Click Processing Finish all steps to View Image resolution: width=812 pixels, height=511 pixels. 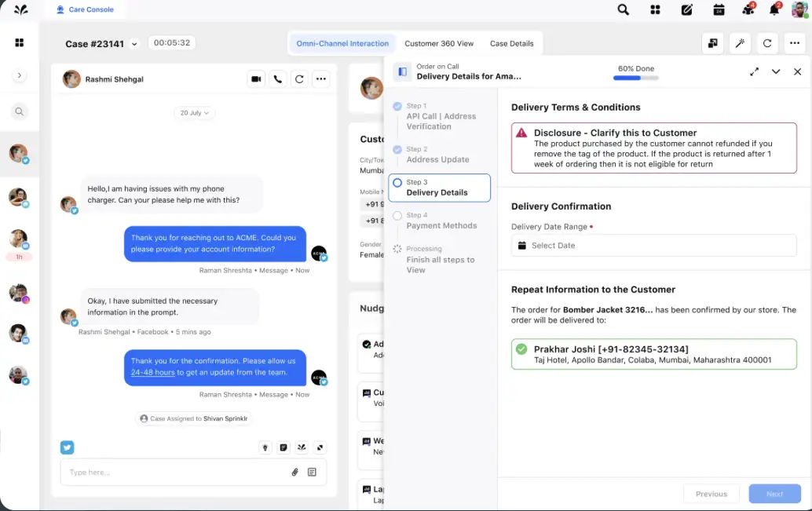tap(440, 259)
